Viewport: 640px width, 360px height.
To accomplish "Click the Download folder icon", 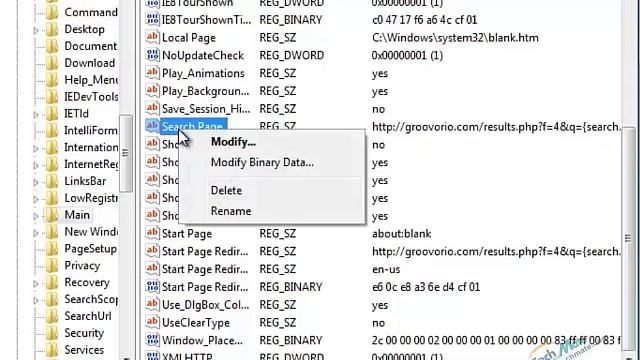I will 52,63.
